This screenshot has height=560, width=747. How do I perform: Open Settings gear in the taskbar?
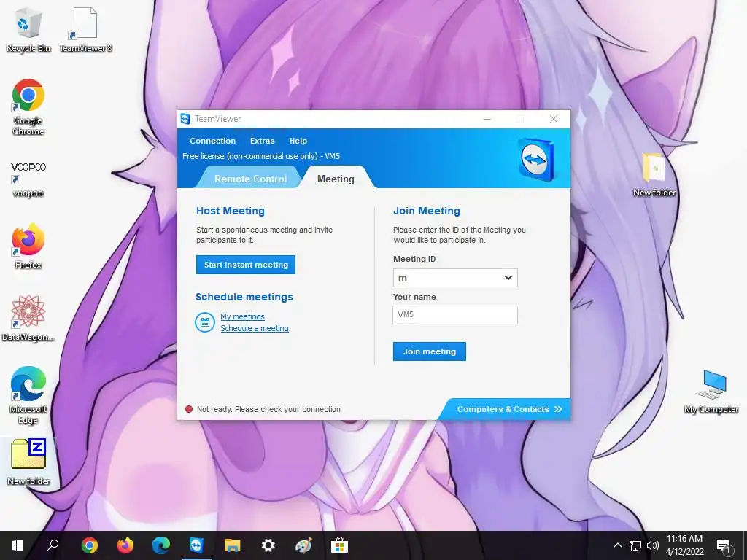pos(268,545)
